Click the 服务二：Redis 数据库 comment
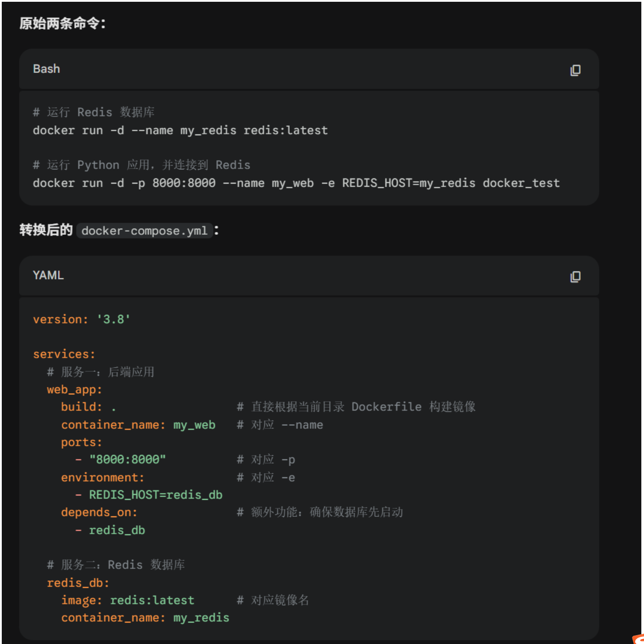The image size is (644, 644). click(x=116, y=565)
